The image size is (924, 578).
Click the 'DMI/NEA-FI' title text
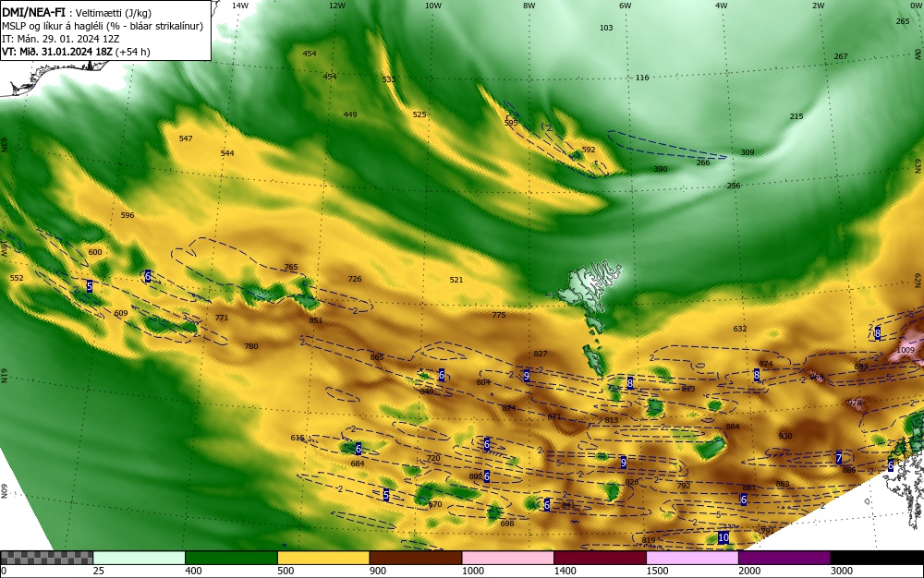(x=33, y=12)
